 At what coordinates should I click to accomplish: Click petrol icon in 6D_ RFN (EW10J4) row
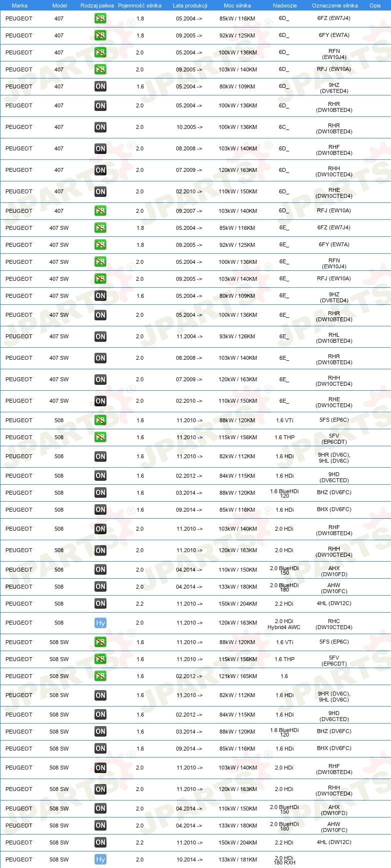click(100, 52)
